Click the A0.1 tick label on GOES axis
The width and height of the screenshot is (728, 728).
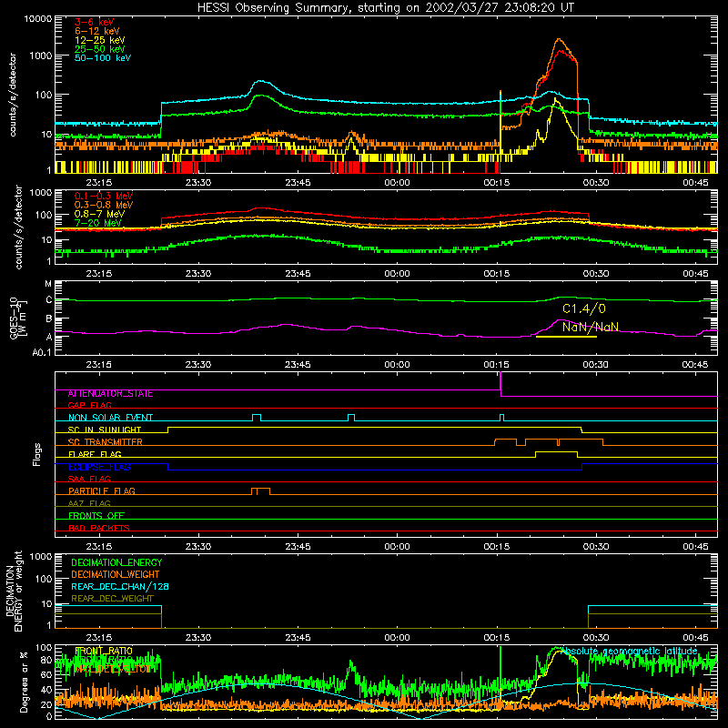[42, 353]
